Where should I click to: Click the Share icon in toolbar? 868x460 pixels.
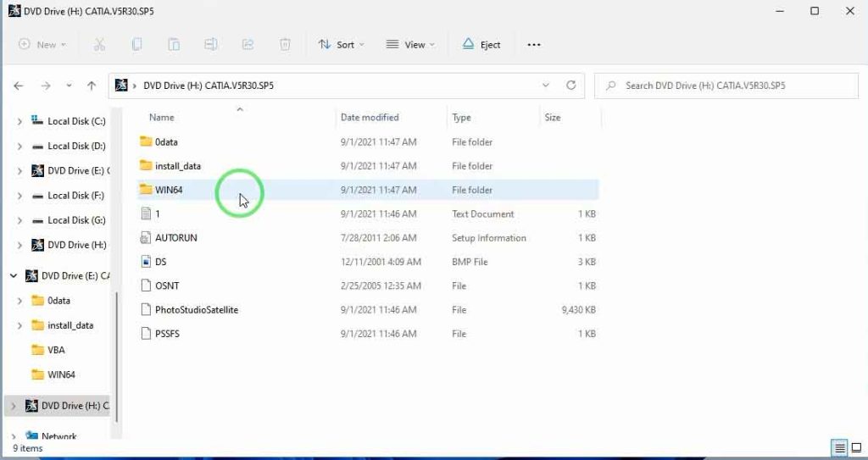click(248, 45)
